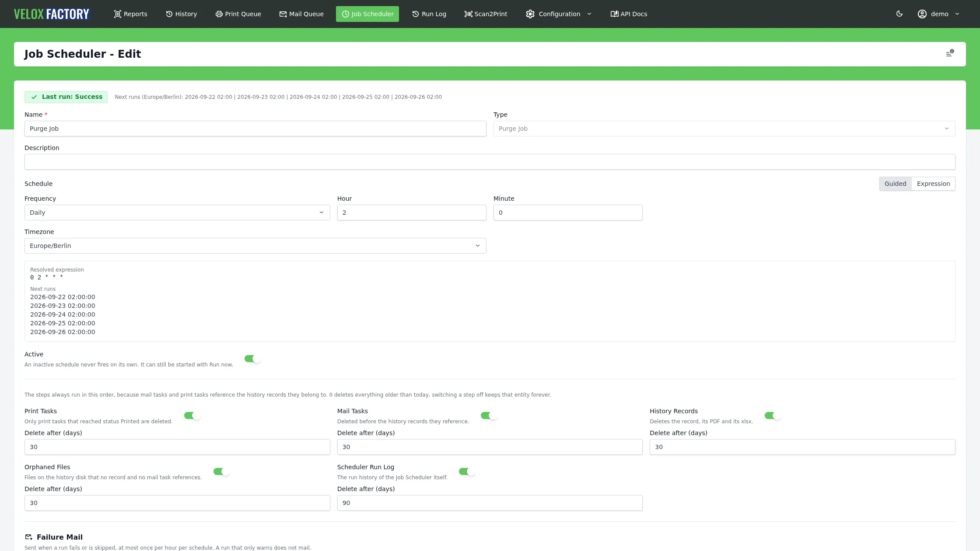
Task: Open the Type dropdown
Action: [x=724, y=129]
